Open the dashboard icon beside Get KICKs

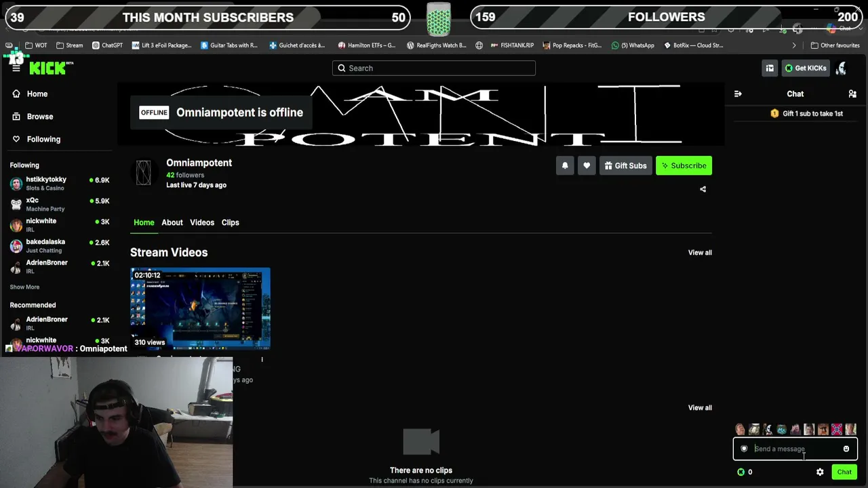tap(770, 68)
